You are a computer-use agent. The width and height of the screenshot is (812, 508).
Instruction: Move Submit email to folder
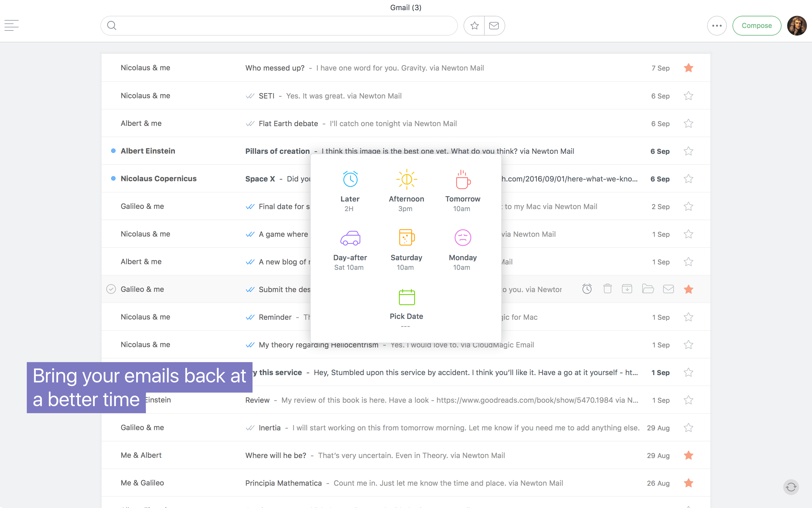pyautogui.click(x=648, y=289)
